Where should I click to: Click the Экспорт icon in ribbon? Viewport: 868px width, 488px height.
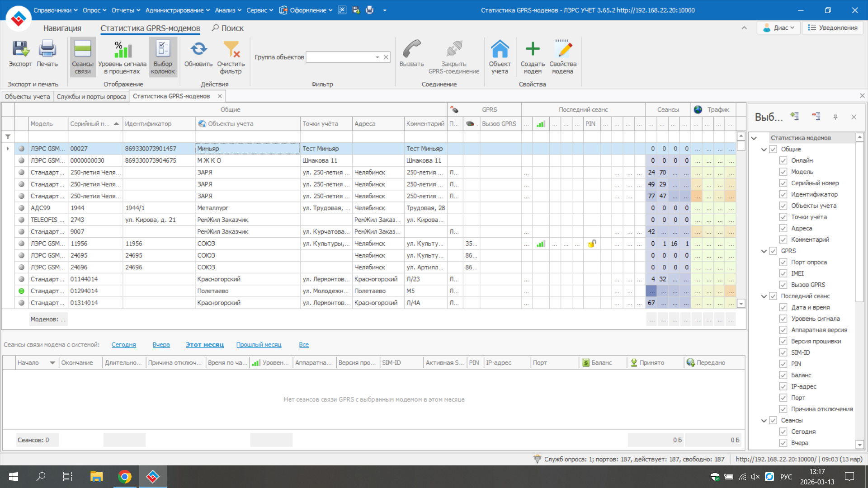[x=20, y=49]
